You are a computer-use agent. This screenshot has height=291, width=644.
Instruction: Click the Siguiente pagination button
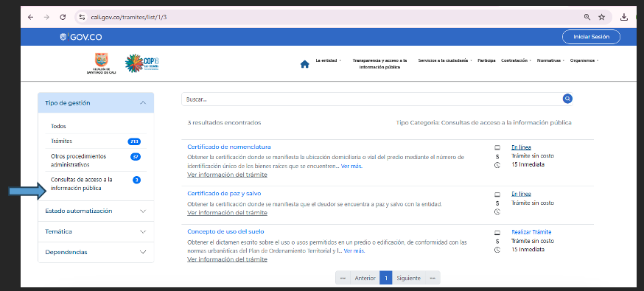pyautogui.click(x=409, y=278)
